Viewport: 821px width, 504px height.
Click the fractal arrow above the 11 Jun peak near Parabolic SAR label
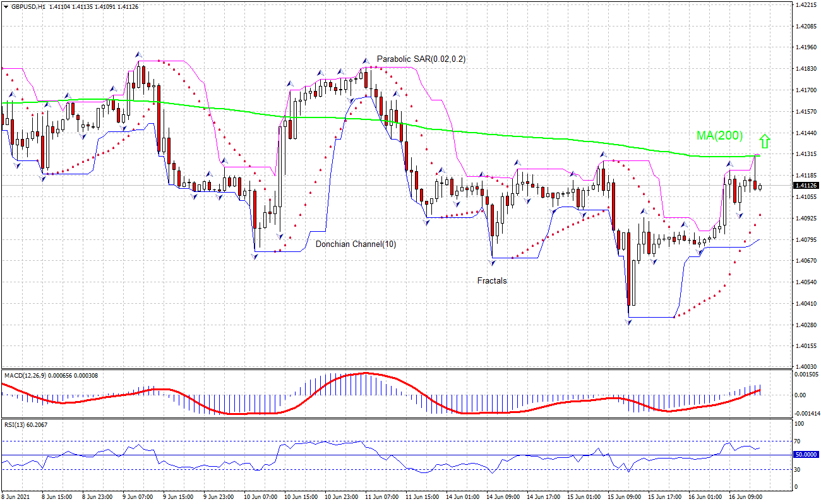coord(365,61)
